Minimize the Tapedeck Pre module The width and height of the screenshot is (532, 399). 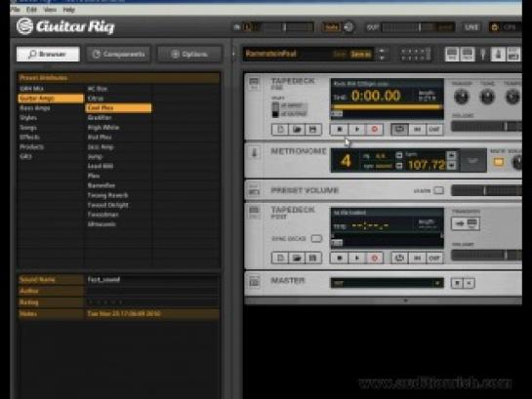coord(254,83)
